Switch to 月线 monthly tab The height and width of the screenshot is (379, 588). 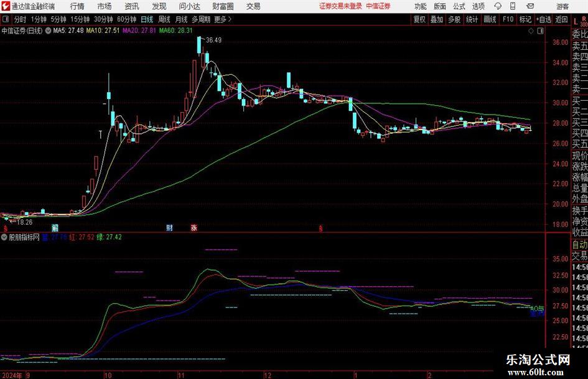(x=181, y=19)
